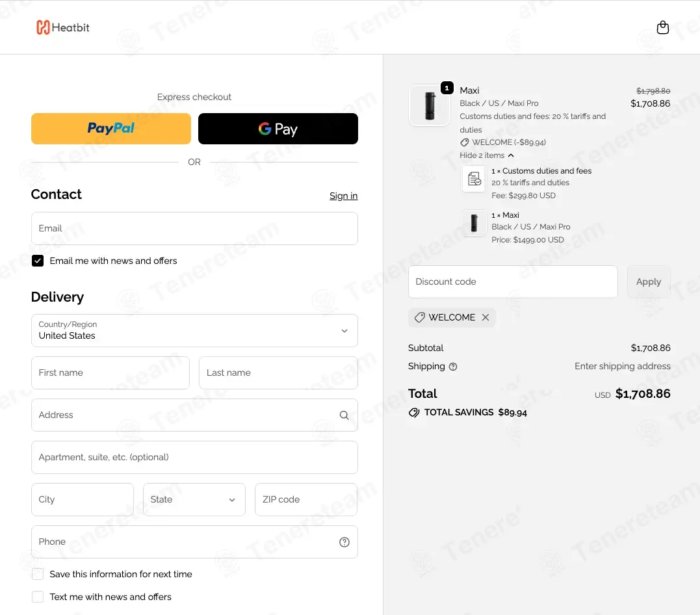The width and height of the screenshot is (700, 615).
Task: Click the ZIP code field
Action: pos(306,499)
